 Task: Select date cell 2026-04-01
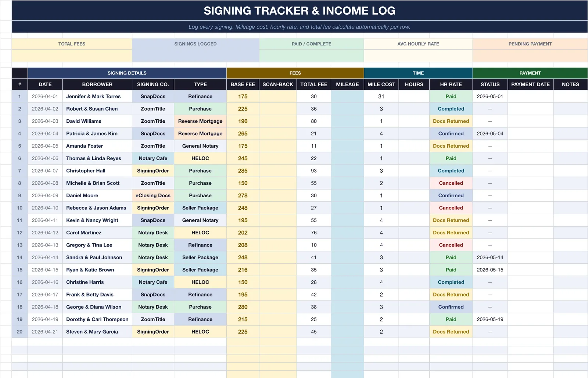pos(45,97)
